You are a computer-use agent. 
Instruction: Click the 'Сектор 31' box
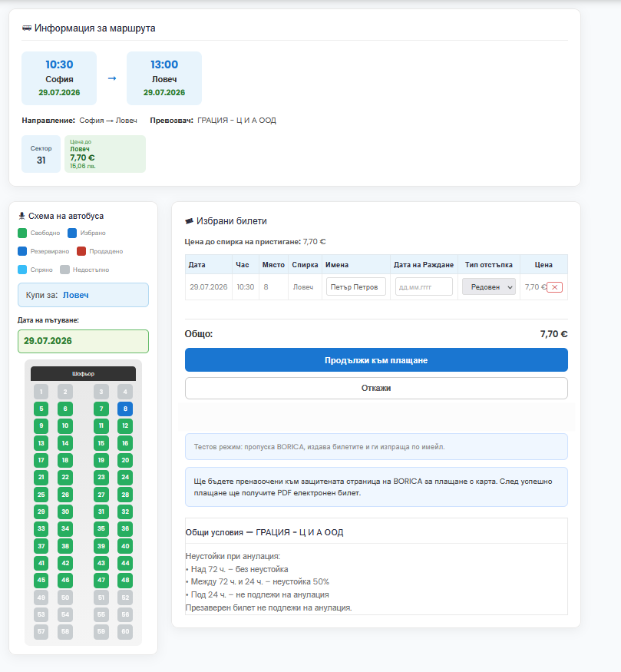[41, 154]
